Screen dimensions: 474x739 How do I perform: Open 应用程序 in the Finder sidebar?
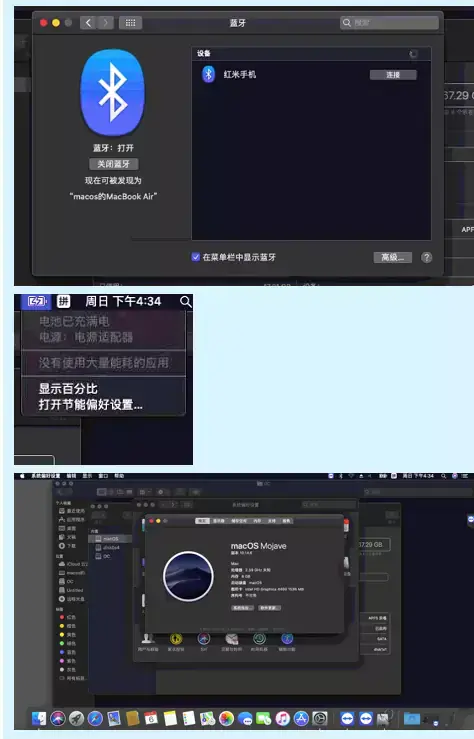click(x=72, y=519)
